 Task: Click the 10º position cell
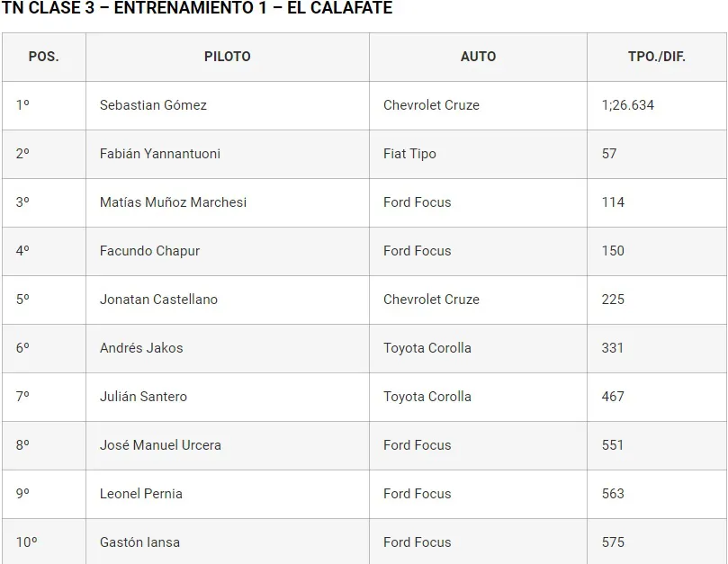pyautogui.click(x=27, y=542)
